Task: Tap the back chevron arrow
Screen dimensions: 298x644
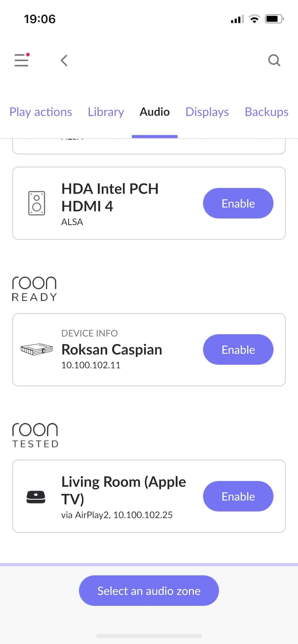Action: tap(64, 60)
